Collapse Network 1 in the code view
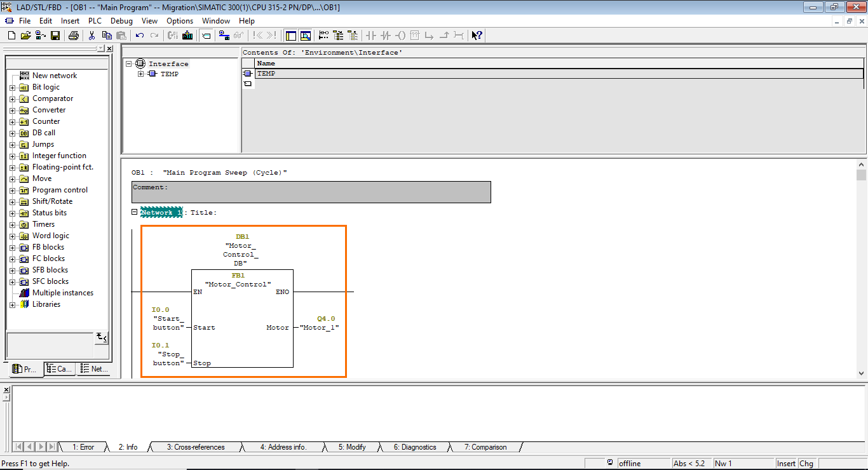 [133, 212]
